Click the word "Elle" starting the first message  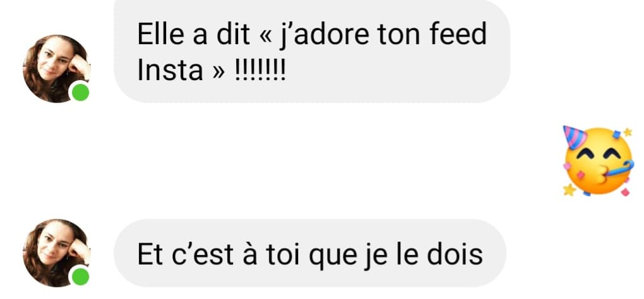160,33
